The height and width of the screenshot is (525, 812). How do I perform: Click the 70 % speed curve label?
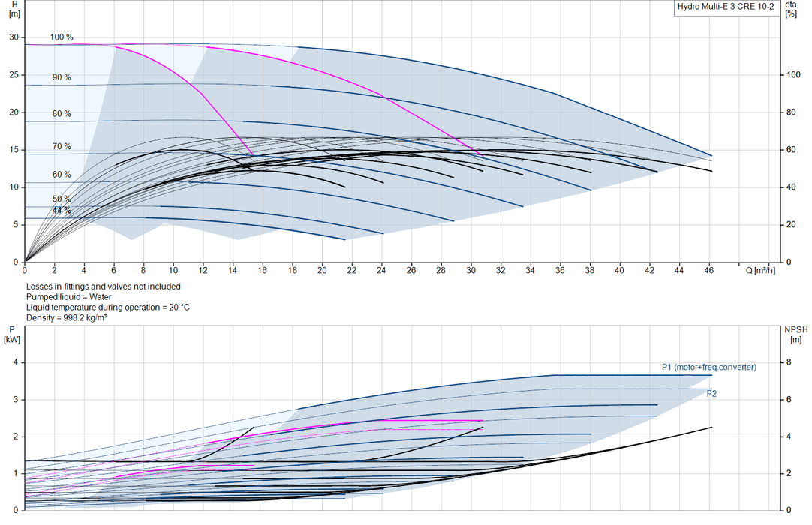click(x=62, y=146)
